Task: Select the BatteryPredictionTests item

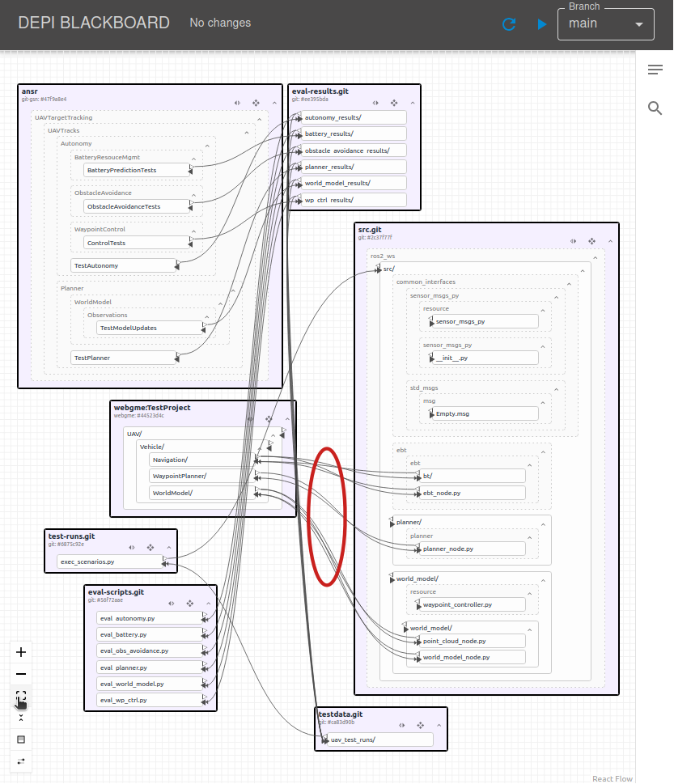Action: click(137, 171)
